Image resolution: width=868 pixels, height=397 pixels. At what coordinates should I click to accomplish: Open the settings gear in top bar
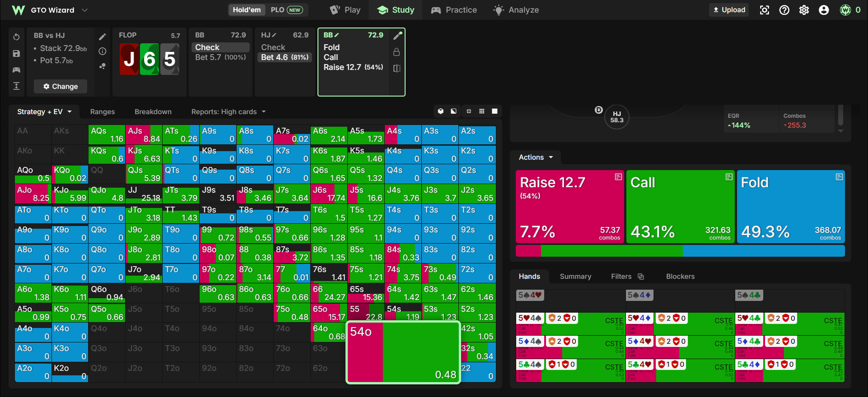click(x=804, y=10)
